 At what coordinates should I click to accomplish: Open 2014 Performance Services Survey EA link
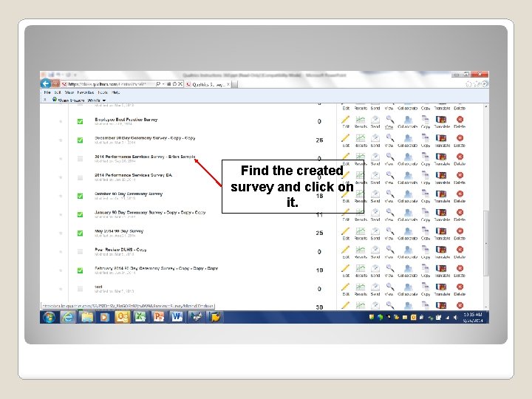pyautogui.click(x=133, y=175)
